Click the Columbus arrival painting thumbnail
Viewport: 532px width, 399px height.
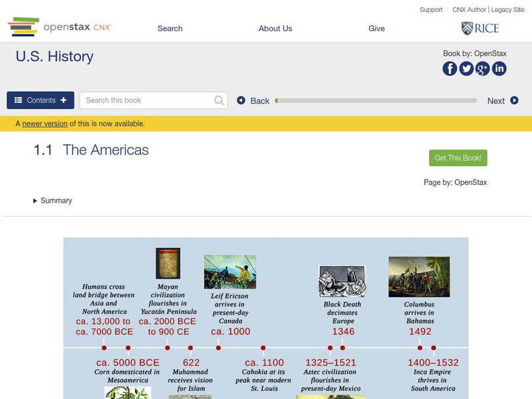[419, 277]
